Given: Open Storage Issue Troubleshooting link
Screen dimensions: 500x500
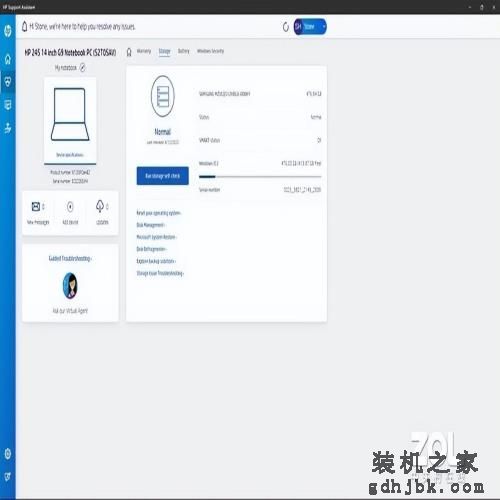Looking at the screenshot, I should click(160, 273).
